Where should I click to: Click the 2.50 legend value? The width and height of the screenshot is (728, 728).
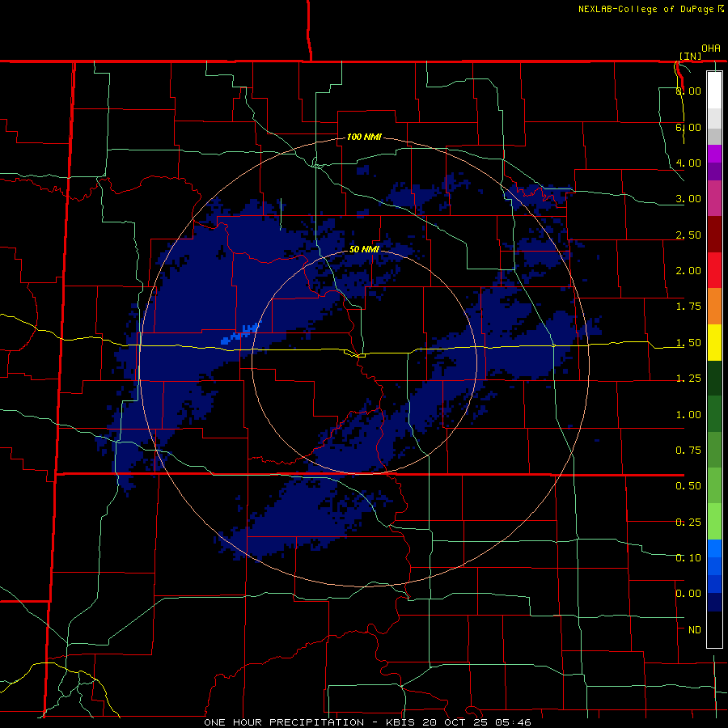[688, 235]
